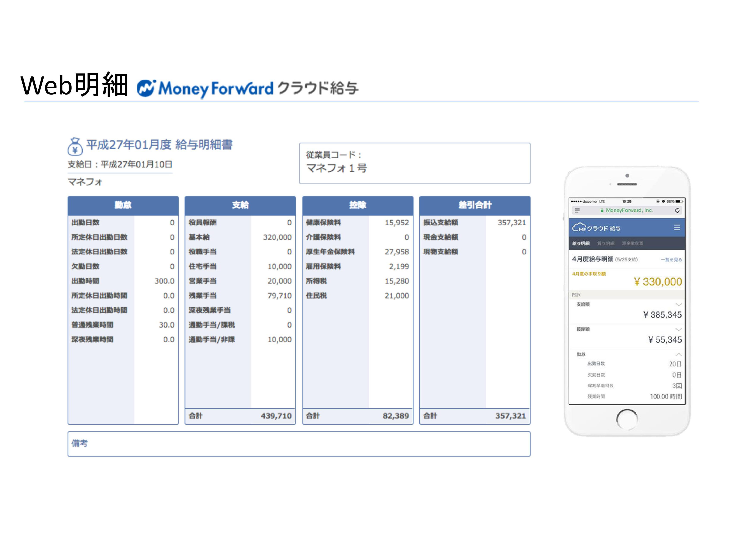Click the 支給日:平成27年01月10日 line
This screenshot has height=534, width=756.
(x=120, y=165)
